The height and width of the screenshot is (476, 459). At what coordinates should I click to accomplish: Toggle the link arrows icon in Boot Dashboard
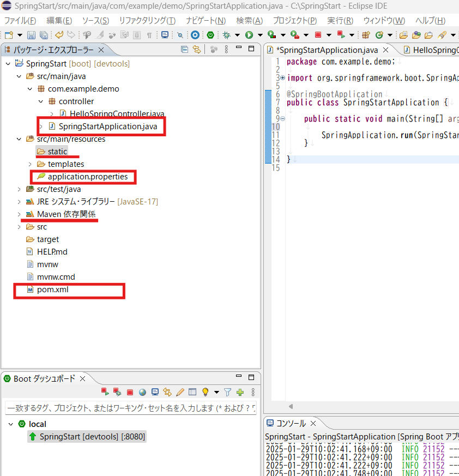tap(167, 392)
